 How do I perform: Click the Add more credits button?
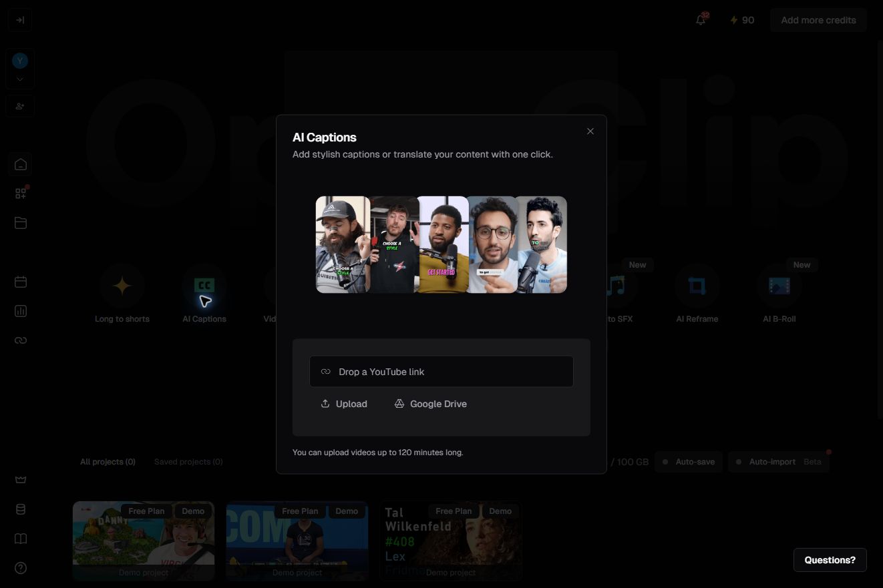click(818, 20)
